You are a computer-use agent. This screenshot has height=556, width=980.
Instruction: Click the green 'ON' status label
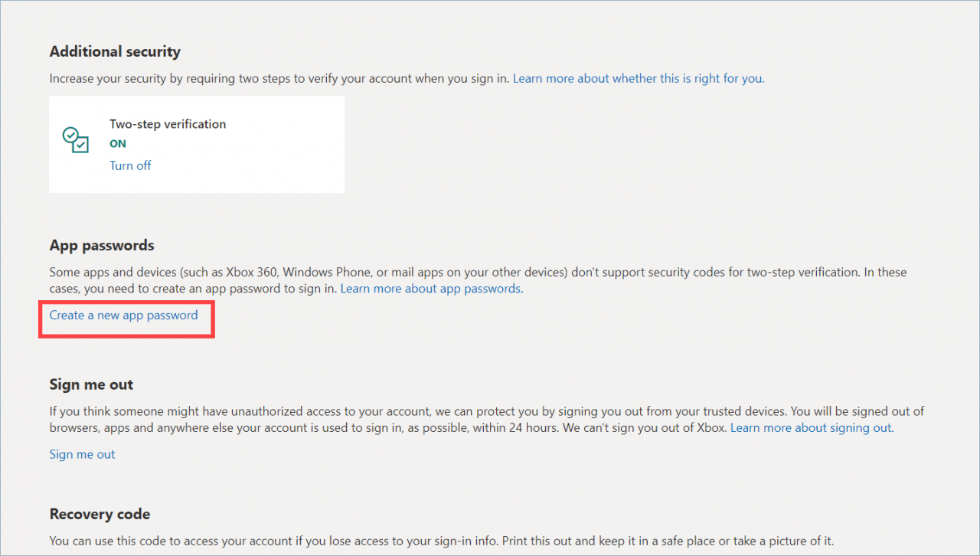[x=118, y=144]
